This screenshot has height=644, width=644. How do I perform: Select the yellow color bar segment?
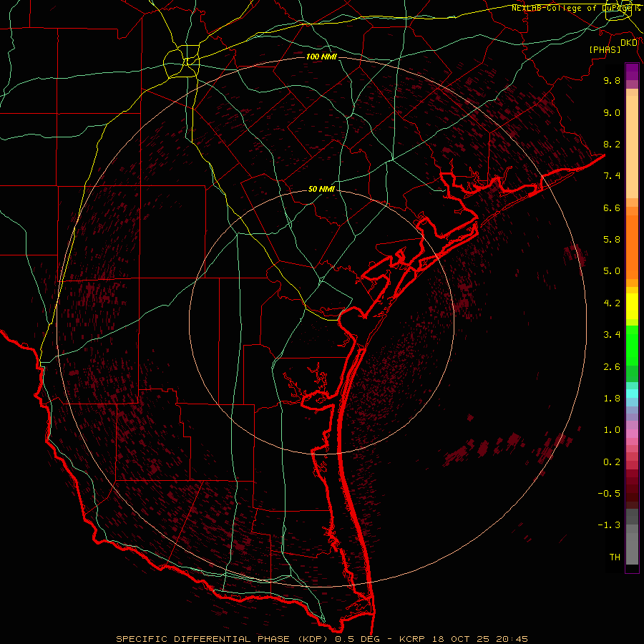click(632, 306)
